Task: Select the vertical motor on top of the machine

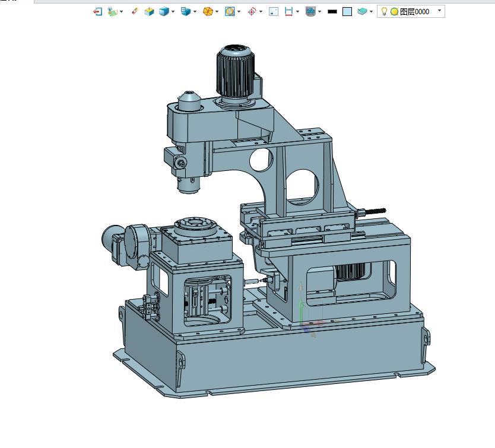Action: pyautogui.click(x=236, y=71)
